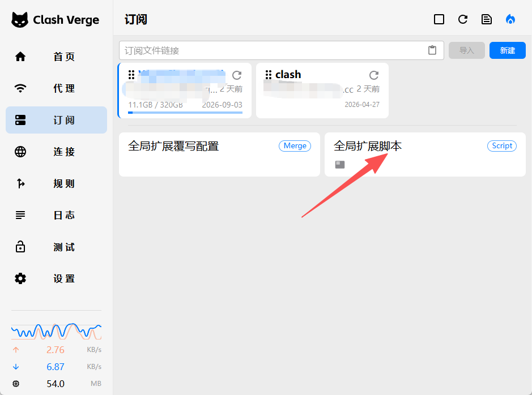Refresh the clash subscription

374,75
